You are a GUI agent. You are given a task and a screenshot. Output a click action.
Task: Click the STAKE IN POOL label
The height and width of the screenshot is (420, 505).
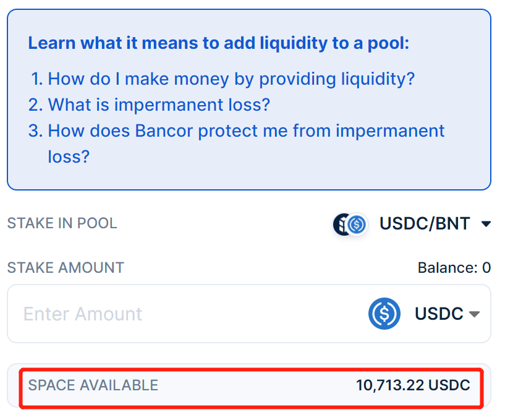[62, 223]
